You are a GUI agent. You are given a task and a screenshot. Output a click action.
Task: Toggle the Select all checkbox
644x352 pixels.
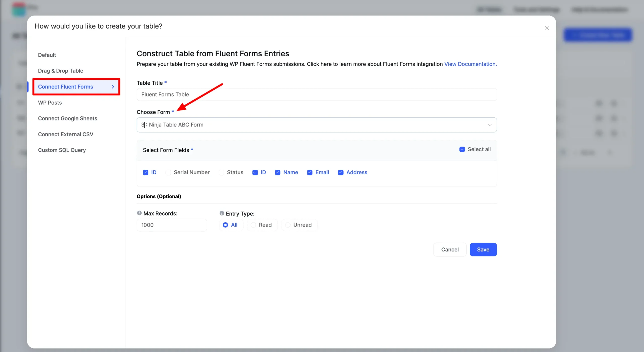(x=462, y=149)
